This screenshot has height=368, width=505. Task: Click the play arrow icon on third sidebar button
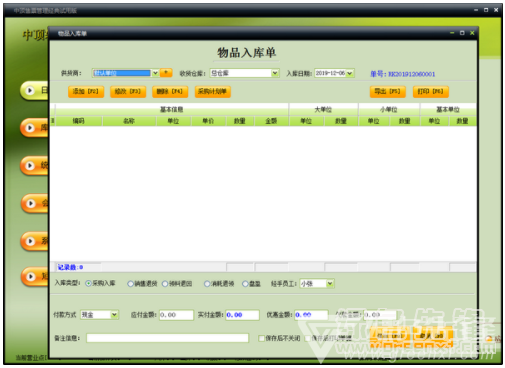[x=30, y=165]
